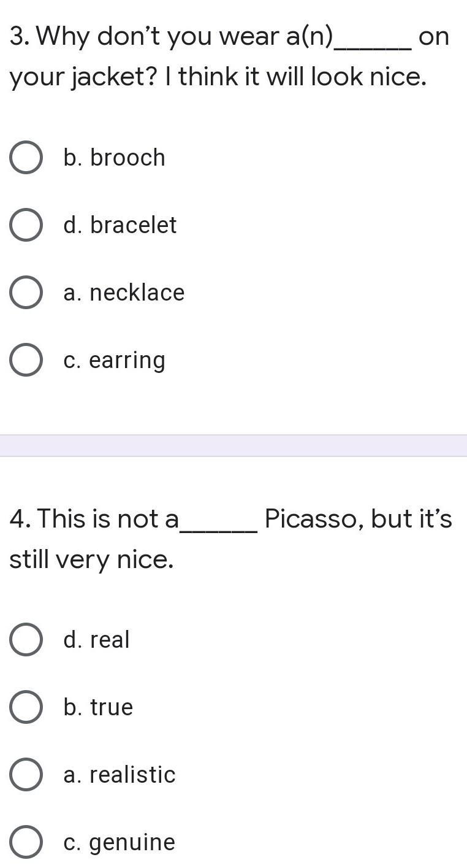Choose the radio circle beside "d. real"
Image resolution: width=467 pixels, height=868 pixels.
tap(26, 640)
